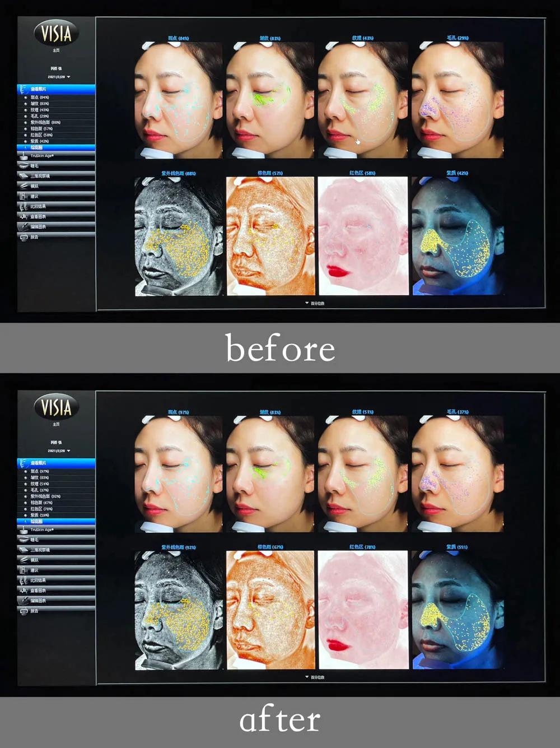Open the wrinkles (皱纹 83%) thumbnail in the before screen

(x=270, y=100)
